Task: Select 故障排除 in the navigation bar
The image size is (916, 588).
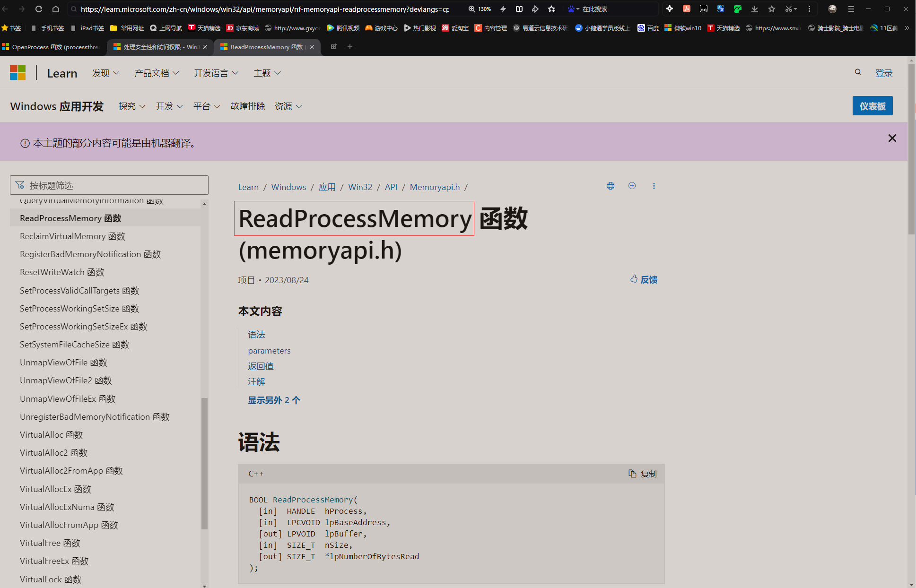Action: click(x=247, y=106)
